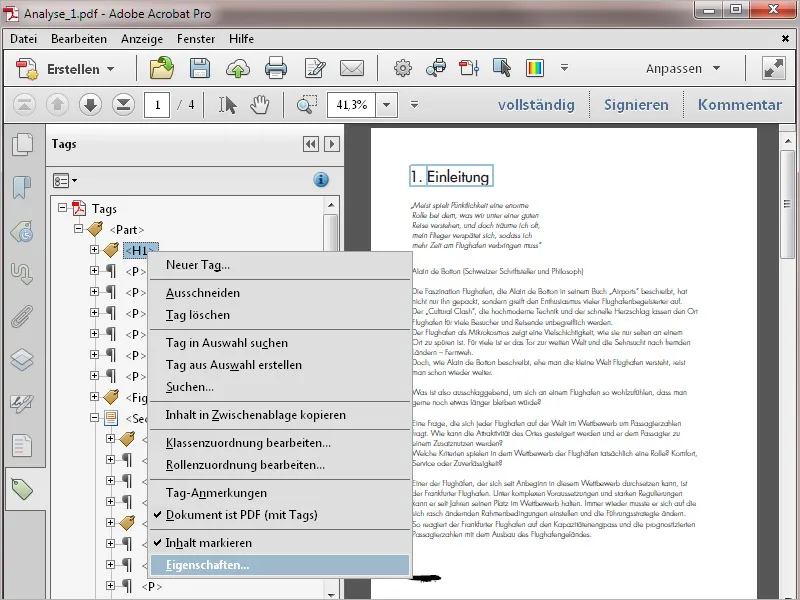Open the Signieren pane
The width and height of the screenshot is (800, 600).
click(x=636, y=105)
